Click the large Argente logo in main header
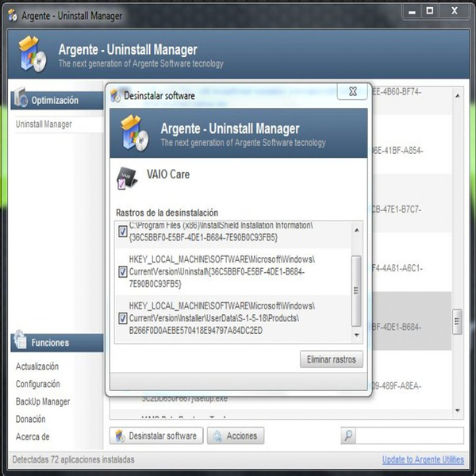 (33, 54)
